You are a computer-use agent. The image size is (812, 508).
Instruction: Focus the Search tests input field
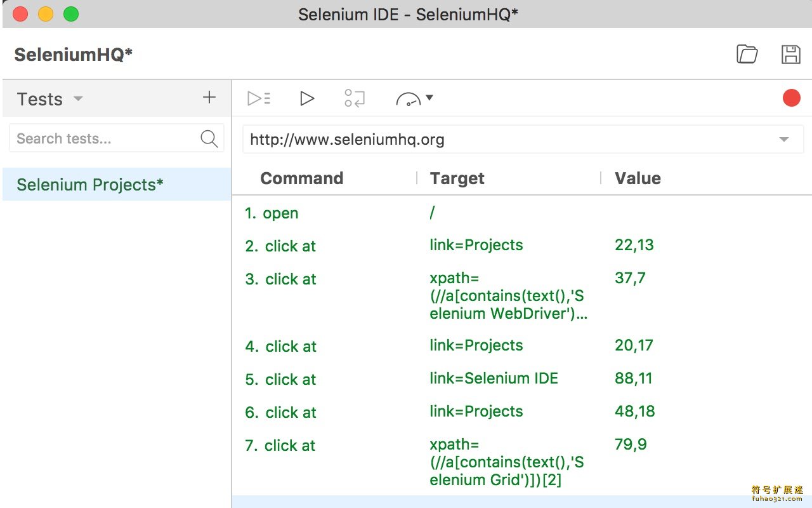(117, 138)
